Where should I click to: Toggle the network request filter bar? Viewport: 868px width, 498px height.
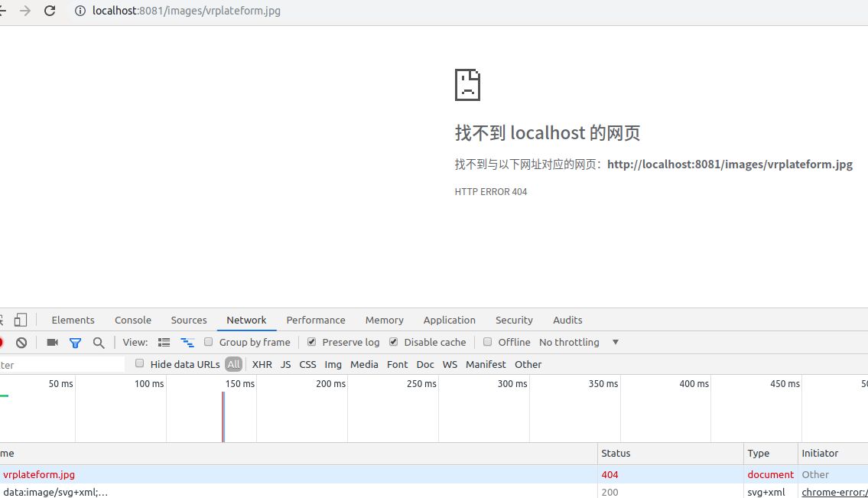coord(75,342)
